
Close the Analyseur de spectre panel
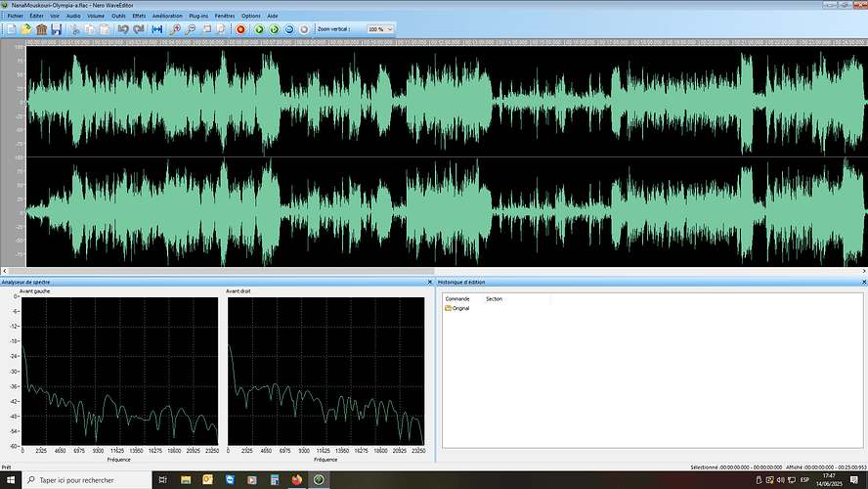click(430, 282)
